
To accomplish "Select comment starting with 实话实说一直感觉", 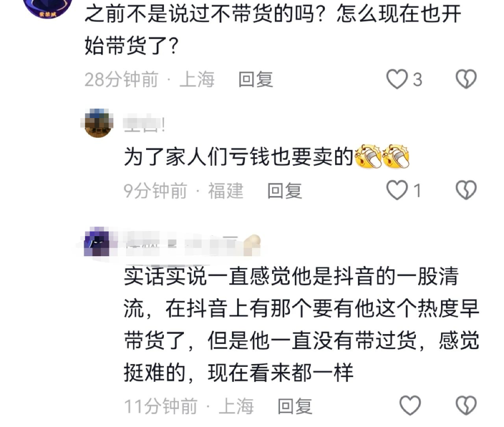I will point(301,324).
